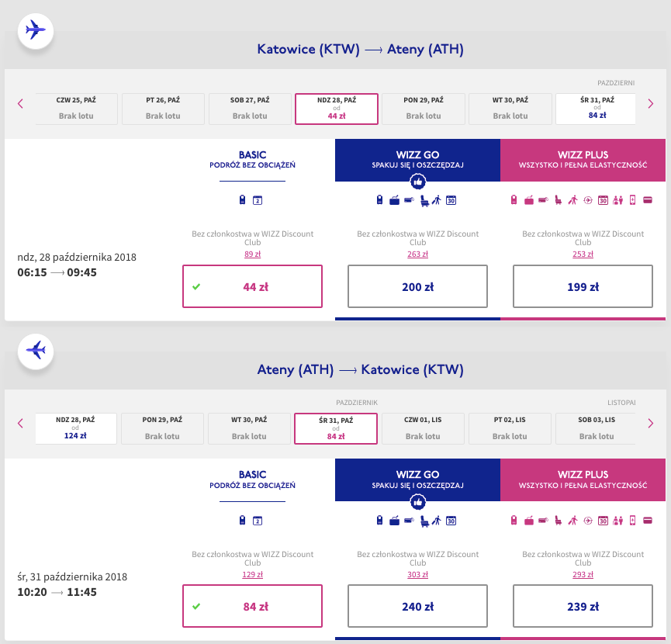This screenshot has width=671, height=644.
Task: Click the outbound airplane icon above Katowice–Ateny
Action: 36,31
